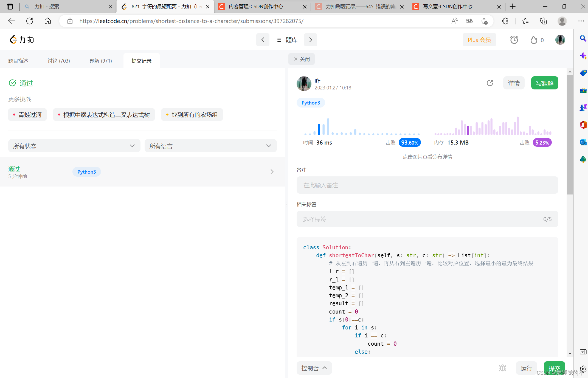
Task: Open 找到所有的农场组 challenge link
Action: (x=192, y=115)
